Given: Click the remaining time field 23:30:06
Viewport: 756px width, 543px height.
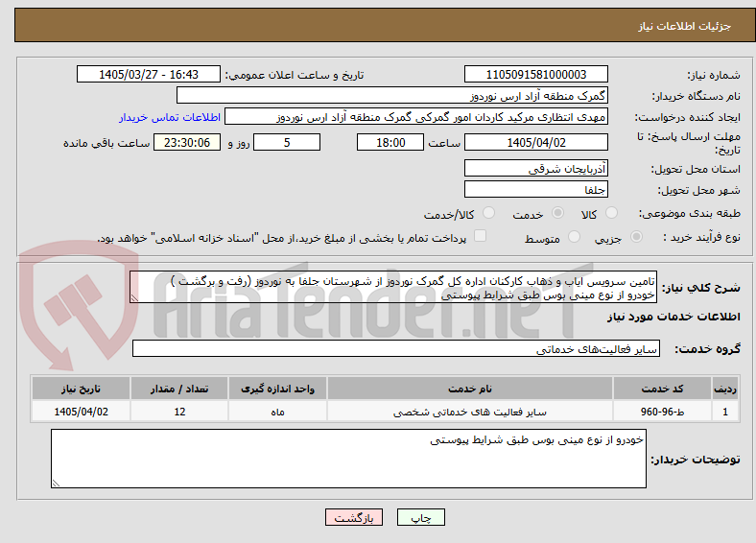Looking at the screenshot, I should (187, 142).
